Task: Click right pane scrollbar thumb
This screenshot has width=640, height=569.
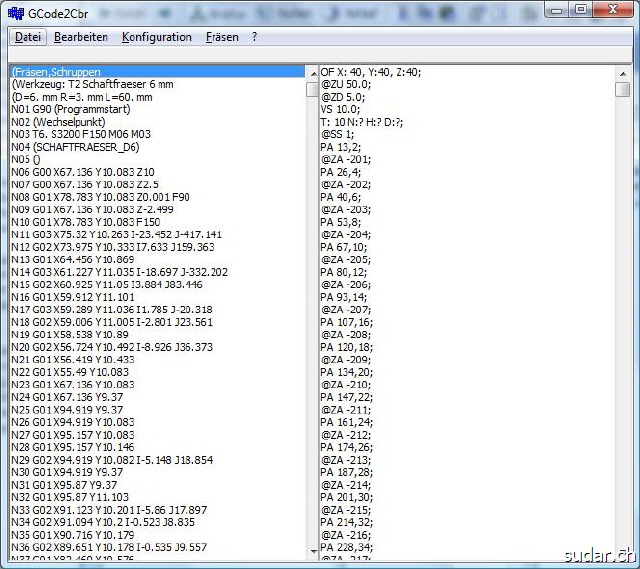Action: [x=623, y=89]
